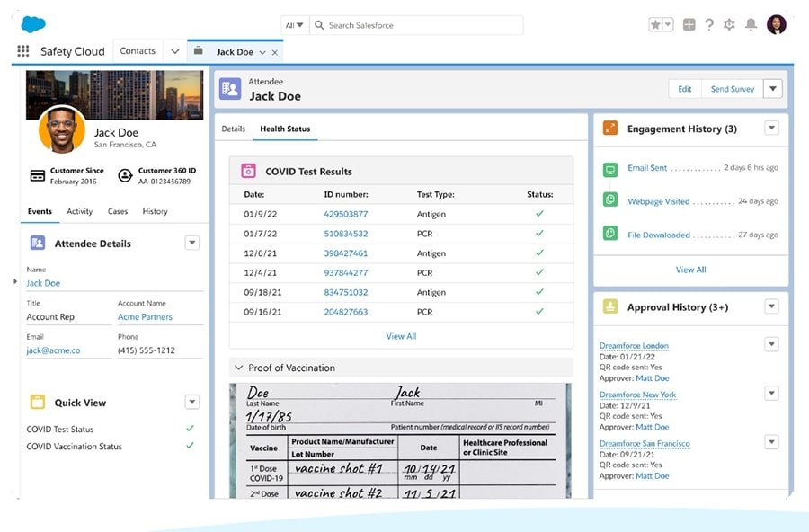Click the Salesforce setup gear icon
The image size is (809, 532).
pyautogui.click(x=729, y=24)
